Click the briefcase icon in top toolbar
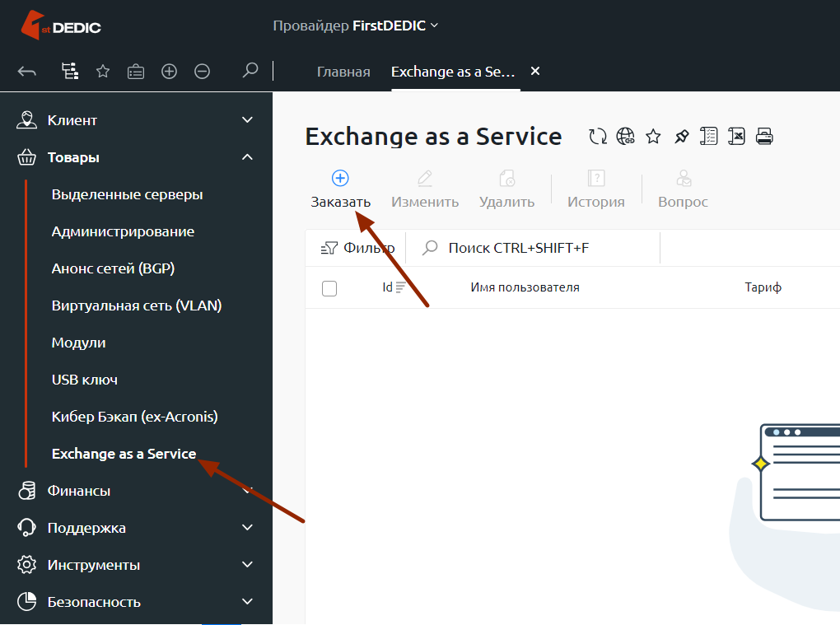The width and height of the screenshot is (840, 625). click(x=136, y=72)
